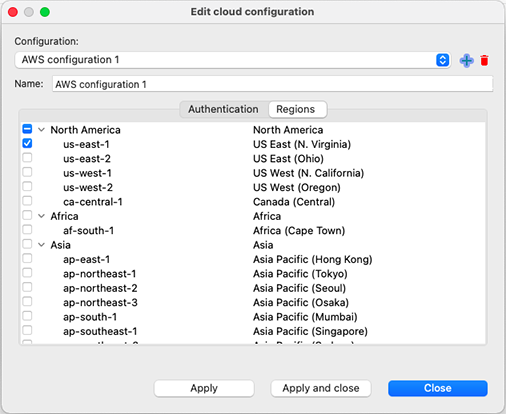Image resolution: width=506 pixels, height=414 pixels.
Task: Select the ap-east-1 tree item
Action: coord(87,259)
